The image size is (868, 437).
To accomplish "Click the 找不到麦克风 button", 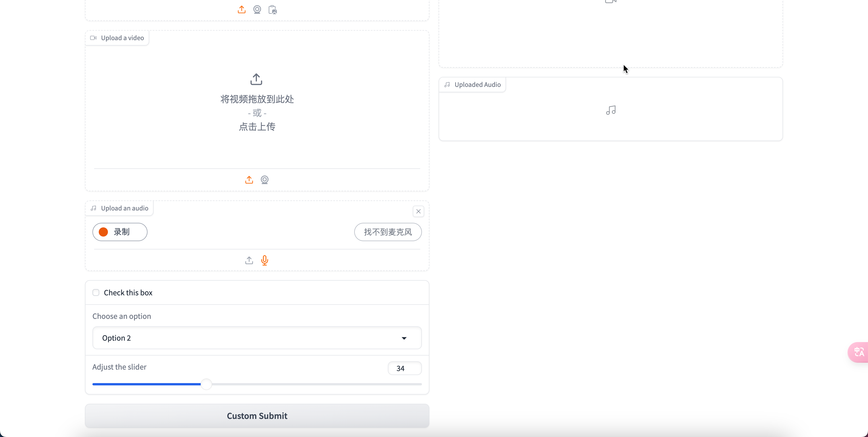I will [388, 232].
